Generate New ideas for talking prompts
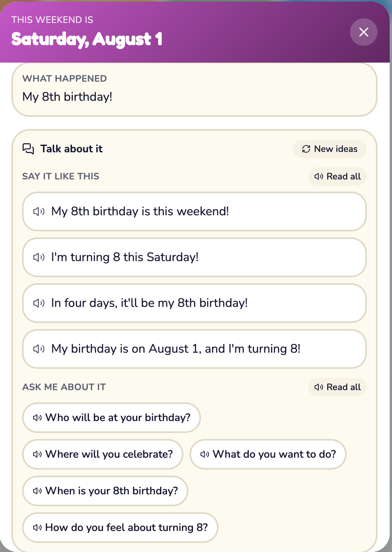 click(329, 149)
